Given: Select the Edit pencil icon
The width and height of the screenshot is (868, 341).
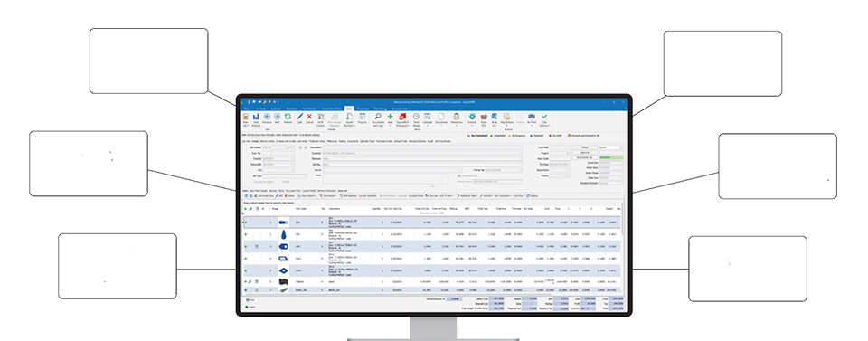Looking at the screenshot, I should point(300,117).
